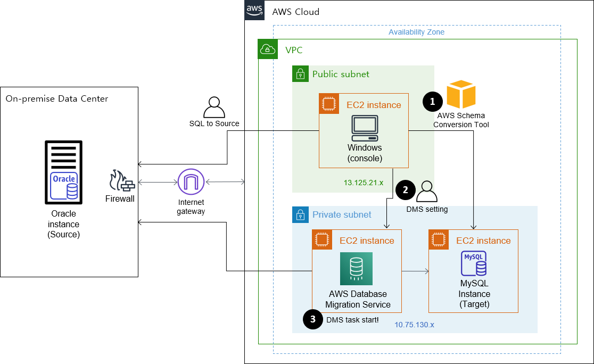Click EC2 chip icon on the MySQL instance

(x=439, y=240)
